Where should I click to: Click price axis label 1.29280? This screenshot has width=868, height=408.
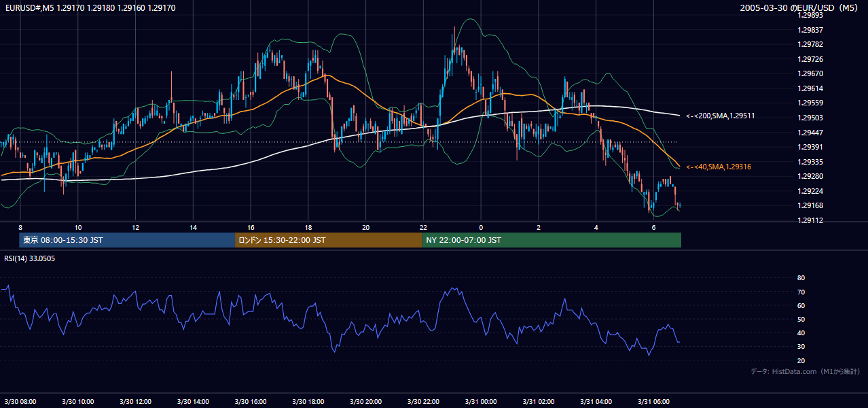click(811, 176)
